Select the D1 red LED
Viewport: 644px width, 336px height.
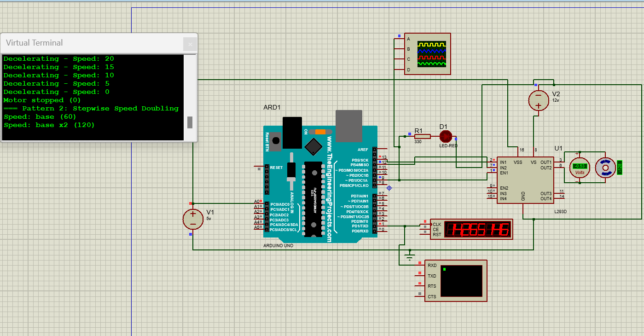446,136
